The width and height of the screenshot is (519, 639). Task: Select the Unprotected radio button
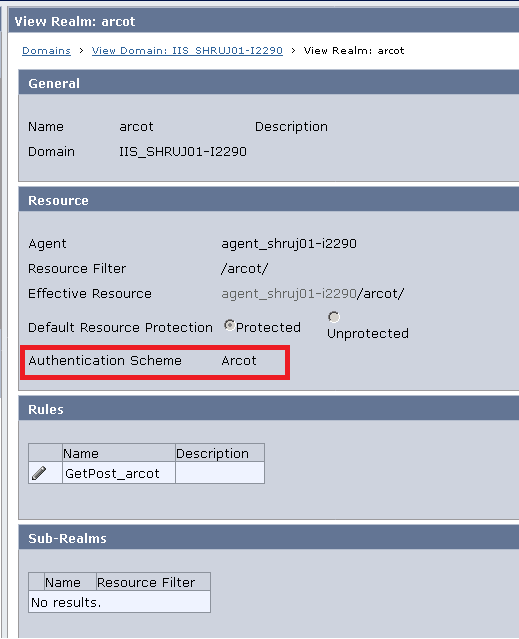point(334,317)
